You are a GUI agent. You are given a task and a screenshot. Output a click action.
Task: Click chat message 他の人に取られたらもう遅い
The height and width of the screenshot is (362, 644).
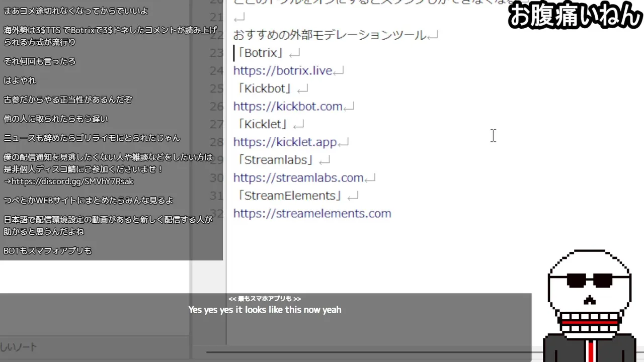click(x=56, y=119)
